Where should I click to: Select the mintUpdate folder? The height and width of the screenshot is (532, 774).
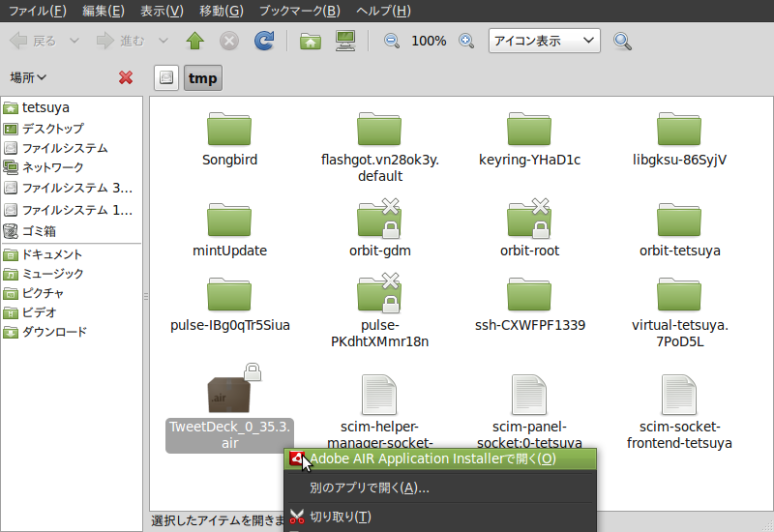[x=229, y=230]
